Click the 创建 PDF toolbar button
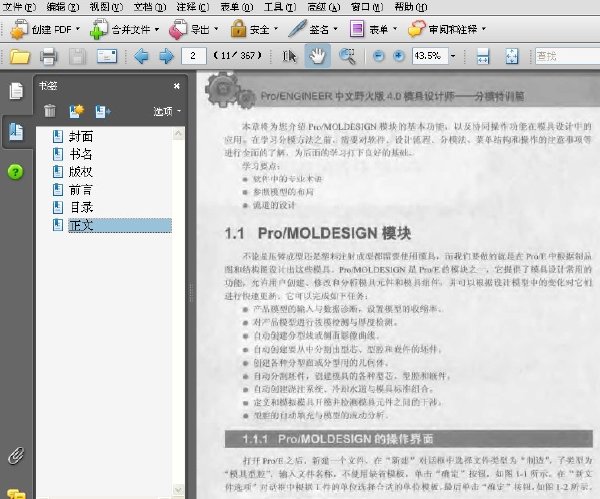Screen dimensions: 600x499 [x=45, y=29]
